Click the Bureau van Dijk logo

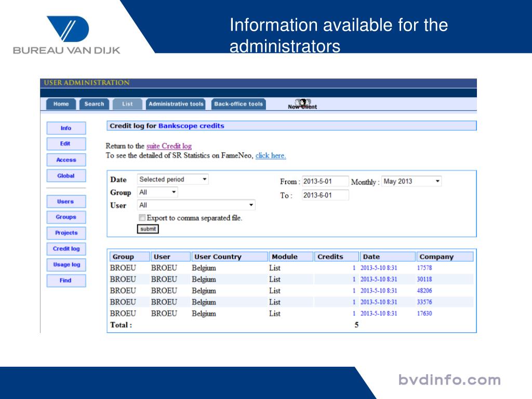coord(66,35)
